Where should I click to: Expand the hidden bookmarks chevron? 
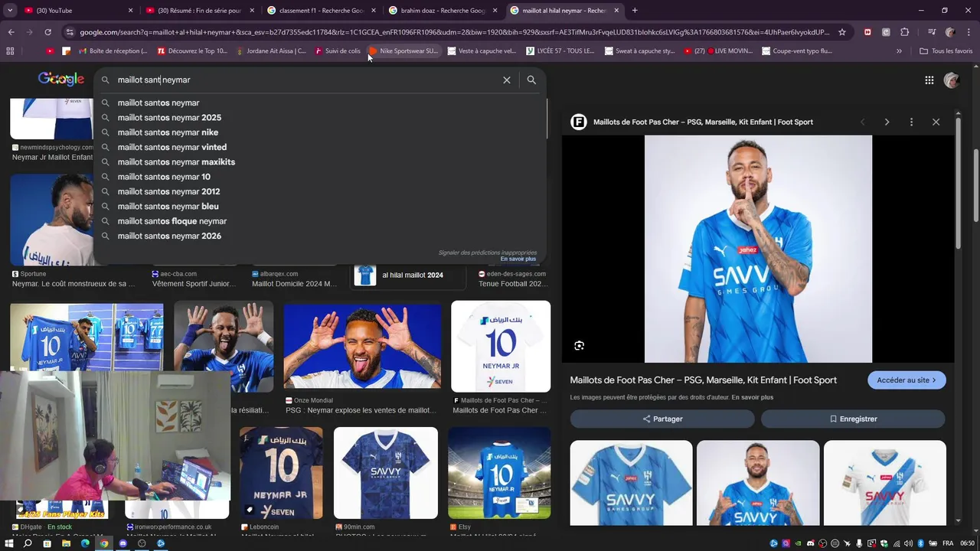(899, 51)
